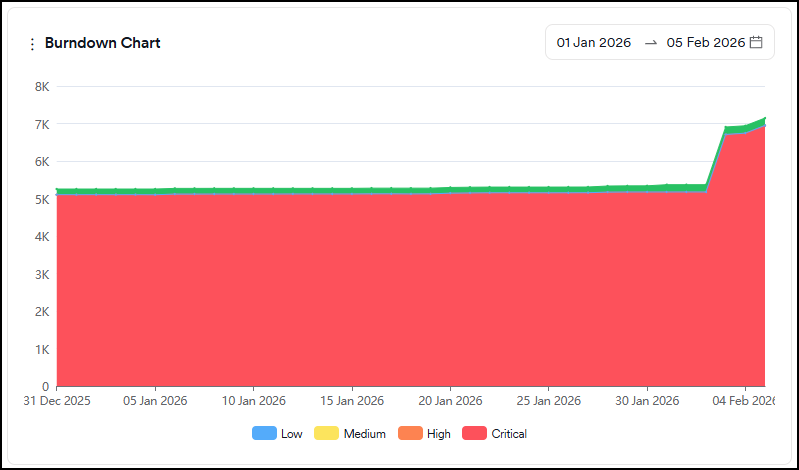Open the three-dot menu beside Burndown Chart
Screen dimensions: 799x470
tap(32, 44)
